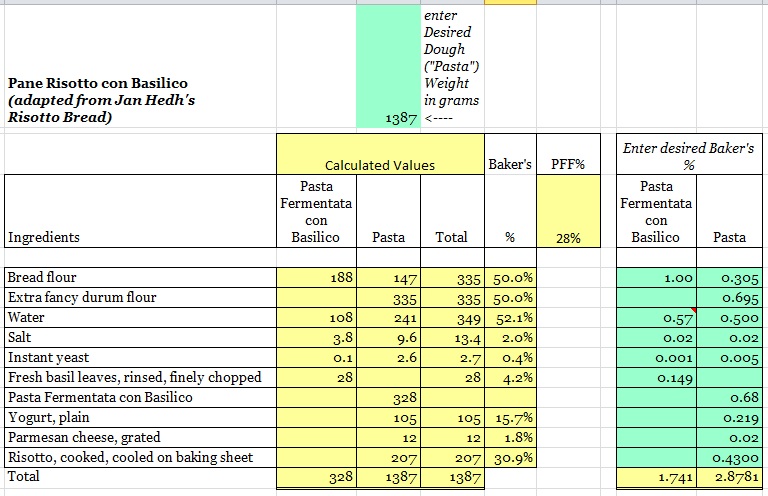Click the Risotto 30.9% baker's percent cell
This screenshot has width=768, height=496.
click(x=510, y=458)
